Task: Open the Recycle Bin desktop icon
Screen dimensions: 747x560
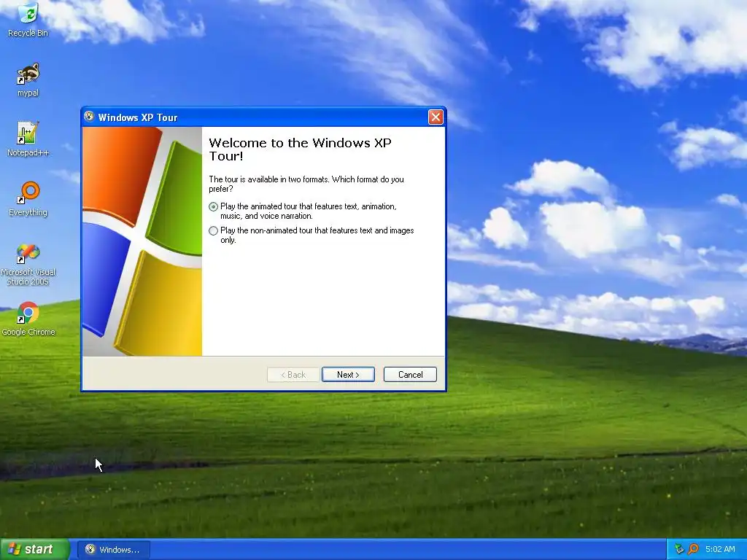Action: (28, 19)
